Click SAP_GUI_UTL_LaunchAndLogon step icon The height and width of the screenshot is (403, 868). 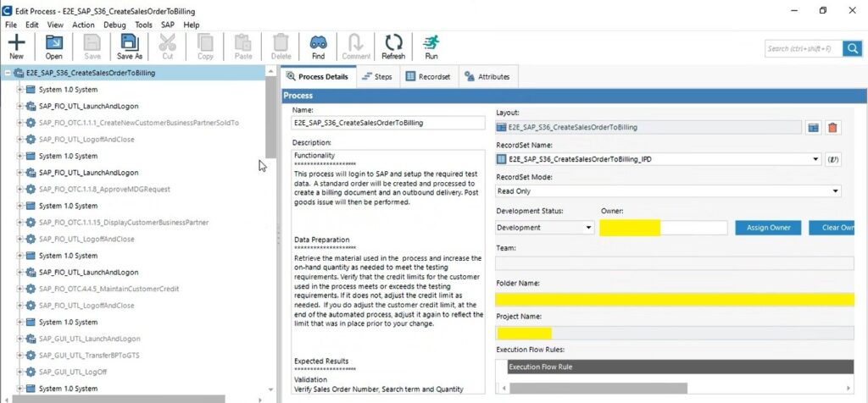click(x=31, y=339)
